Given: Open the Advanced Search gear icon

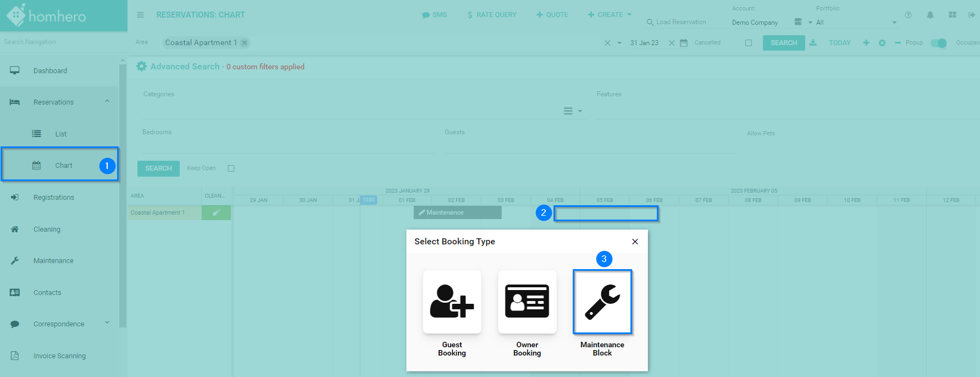Looking at the screenshot, I should (x=142, y=67).
